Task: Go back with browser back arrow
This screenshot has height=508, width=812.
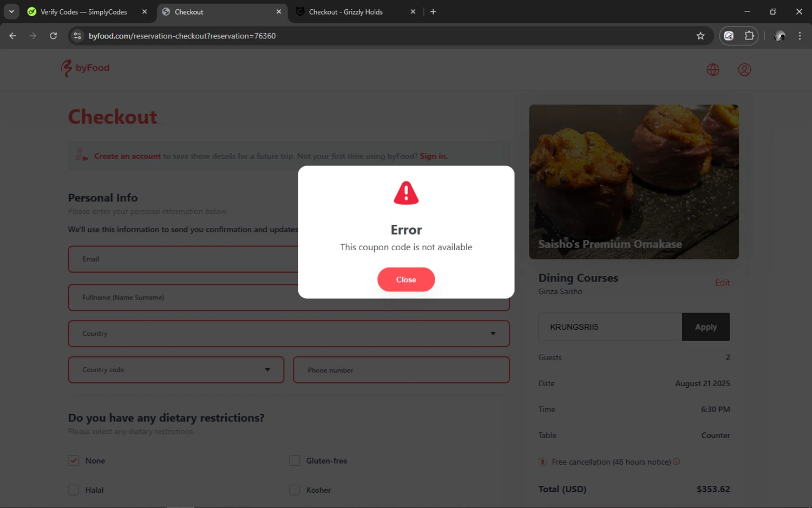Action: click(x=13, y=36)
